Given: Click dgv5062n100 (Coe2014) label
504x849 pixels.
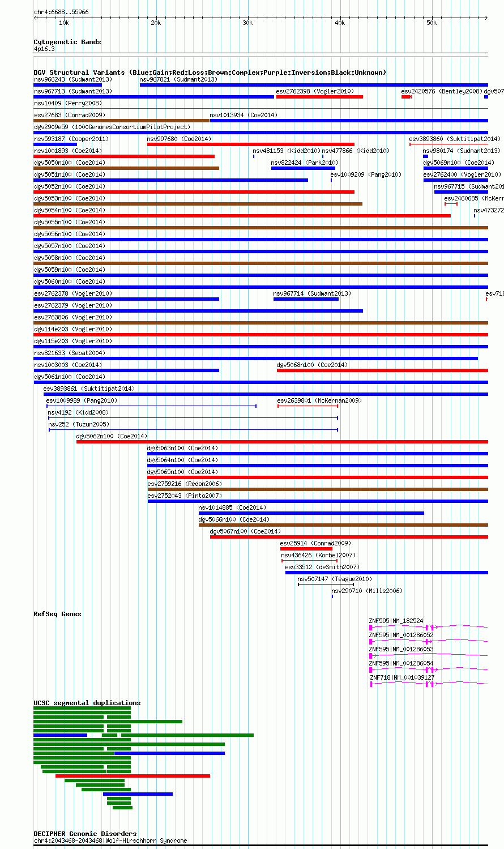Looking at the screenshot, I should pos(112,436).
